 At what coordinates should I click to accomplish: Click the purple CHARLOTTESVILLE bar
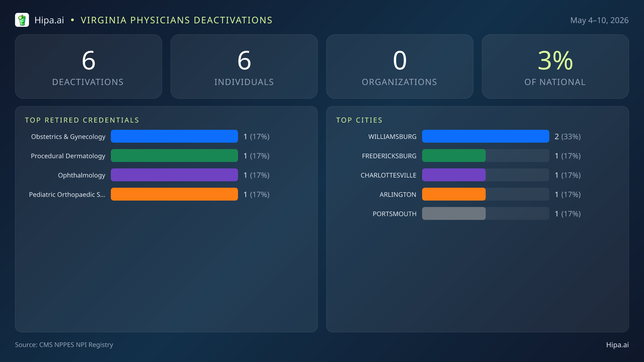(454, 175)
